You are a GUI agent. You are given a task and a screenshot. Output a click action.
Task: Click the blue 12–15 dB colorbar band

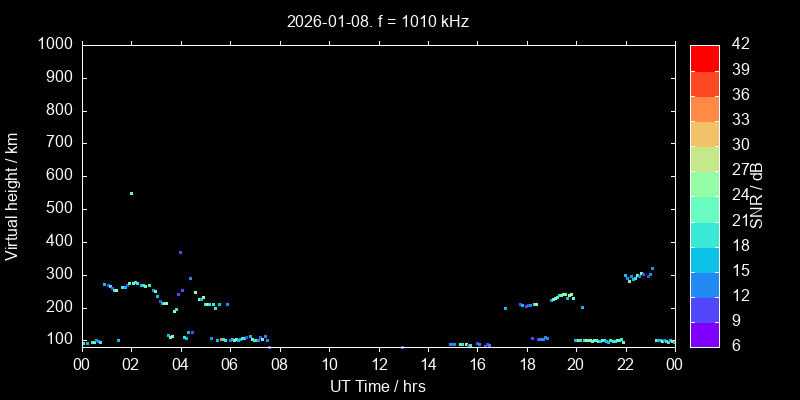pos(704,284)
